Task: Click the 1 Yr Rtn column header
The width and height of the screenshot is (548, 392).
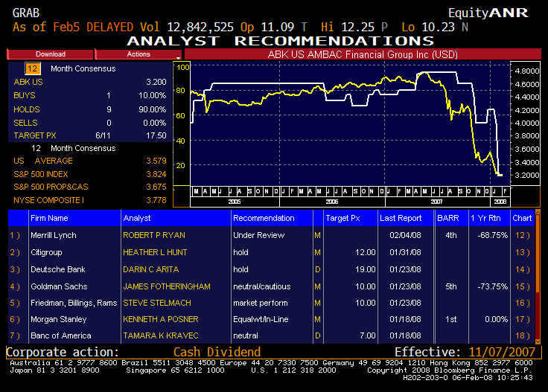Action: pos(488,218)
